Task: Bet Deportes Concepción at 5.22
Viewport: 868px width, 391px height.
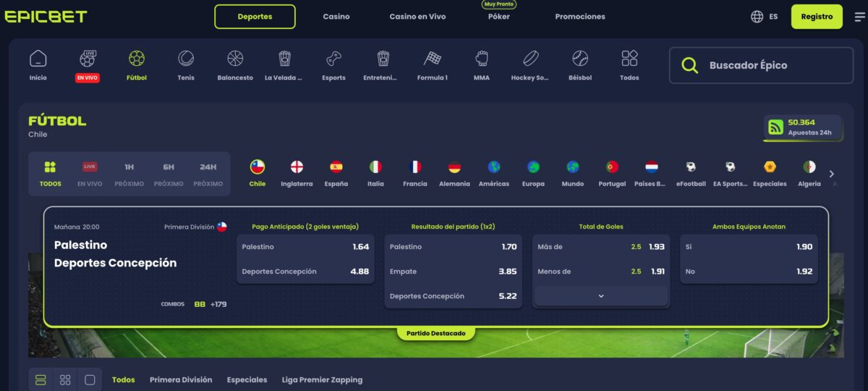Action: click(453, 296)
